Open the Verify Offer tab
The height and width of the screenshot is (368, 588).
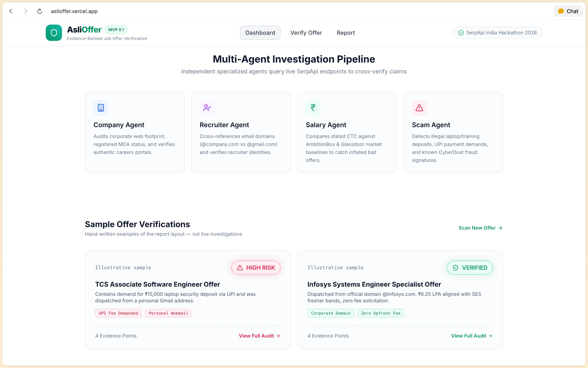[306, 33]
